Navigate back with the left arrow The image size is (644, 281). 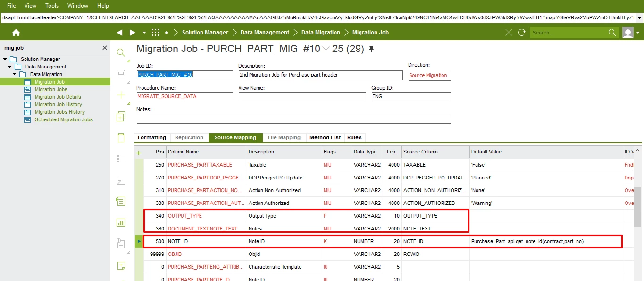[119, 33]
